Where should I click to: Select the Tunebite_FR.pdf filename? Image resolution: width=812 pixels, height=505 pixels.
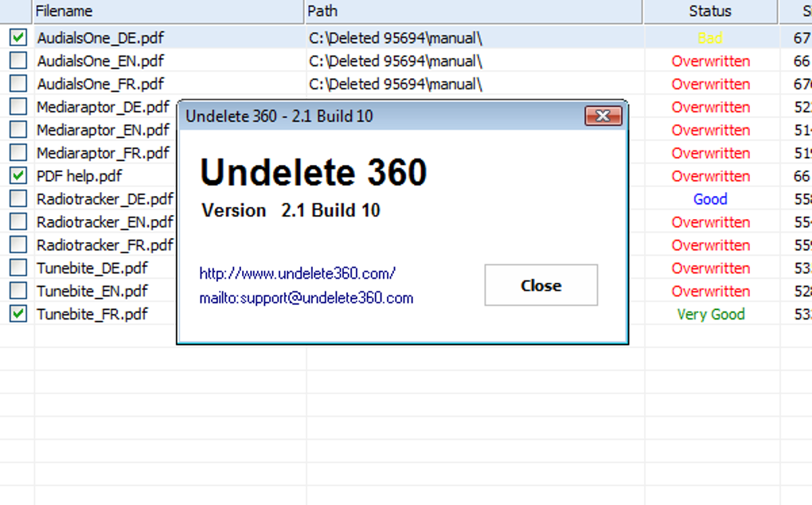[x=92, y=315]
